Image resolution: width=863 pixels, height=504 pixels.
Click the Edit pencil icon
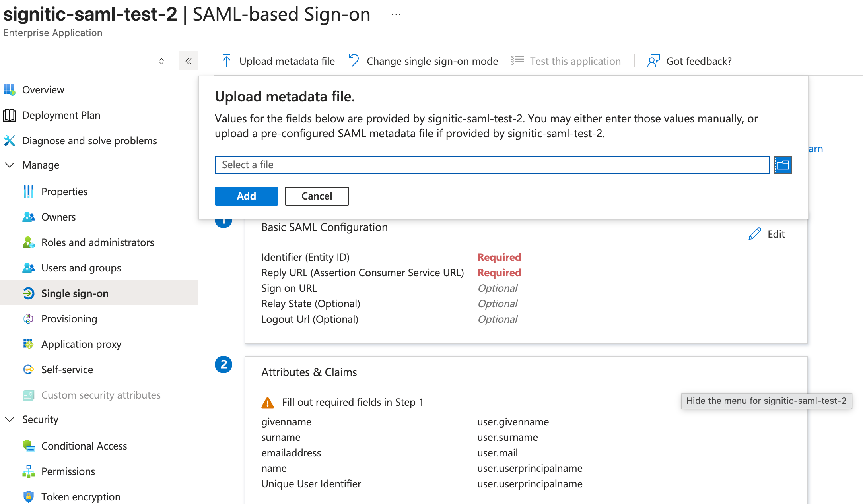click(754, 234)
